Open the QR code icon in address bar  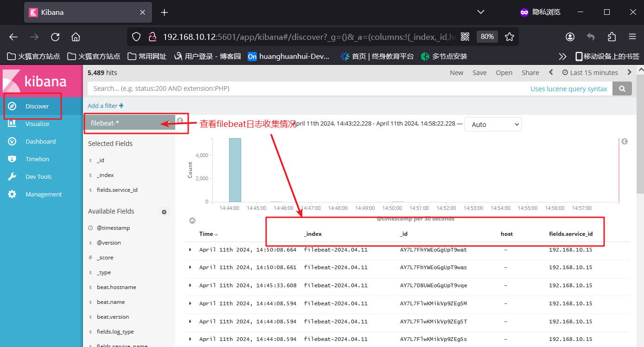pos(465,37)
